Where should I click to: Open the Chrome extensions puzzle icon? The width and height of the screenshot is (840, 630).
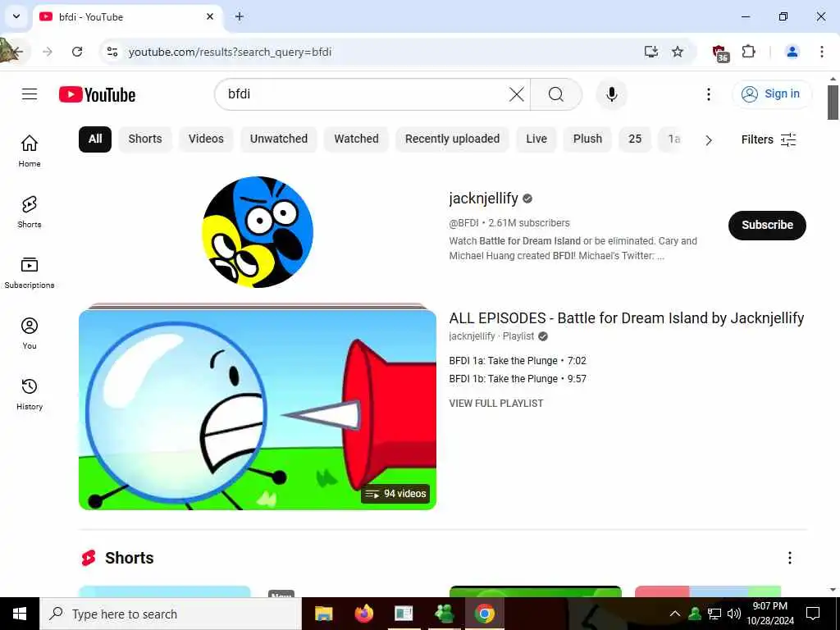[x=748, y=52]
